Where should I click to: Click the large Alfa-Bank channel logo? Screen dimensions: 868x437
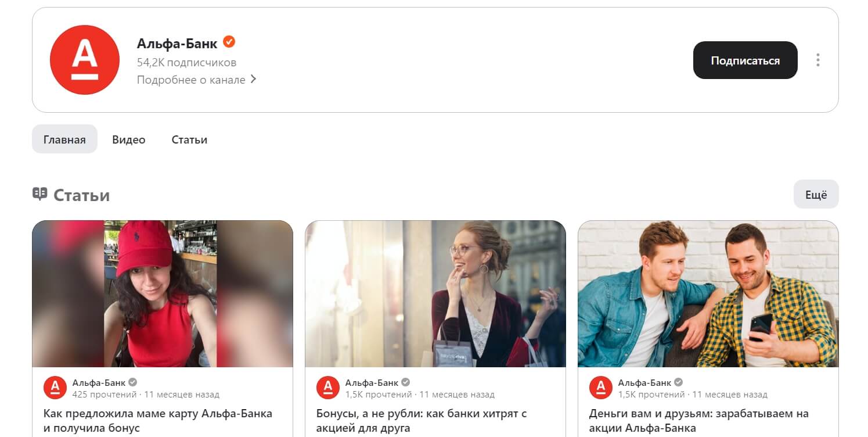pos(85,60)
